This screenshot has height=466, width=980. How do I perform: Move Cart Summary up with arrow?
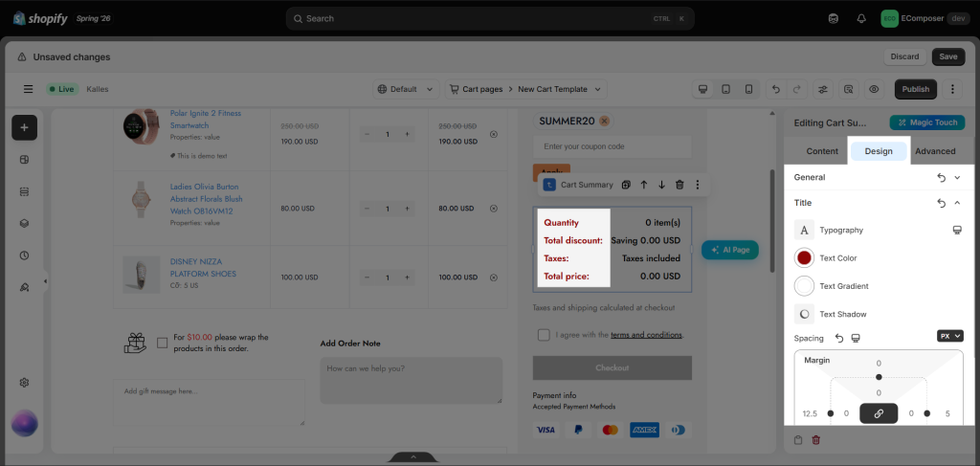click(x=644, y=185)
